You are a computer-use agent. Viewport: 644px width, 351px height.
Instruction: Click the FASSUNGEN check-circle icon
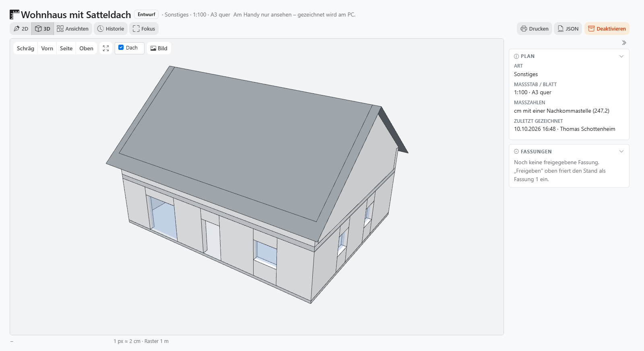click(516, 151)
